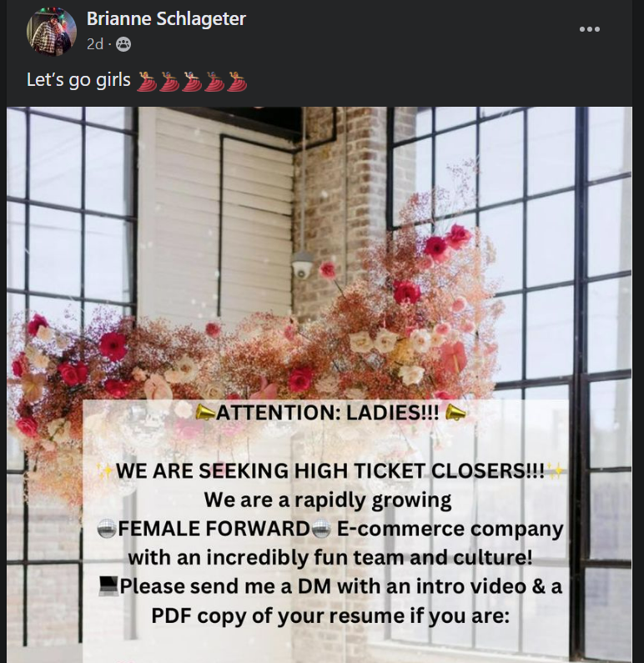Viewport: 644px width, 663px height.
Task: Click disco ball emoji before "FEMALE FORWARD"
Action: (106, 529)
